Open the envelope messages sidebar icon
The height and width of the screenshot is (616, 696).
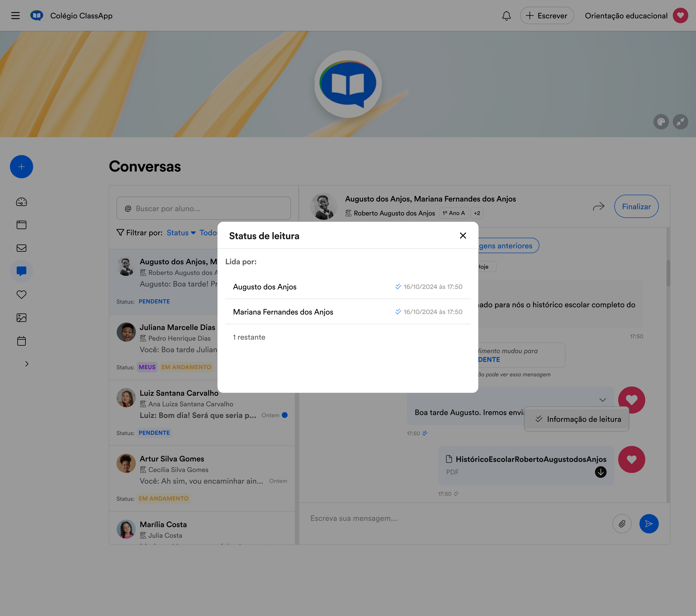[22, 248]
